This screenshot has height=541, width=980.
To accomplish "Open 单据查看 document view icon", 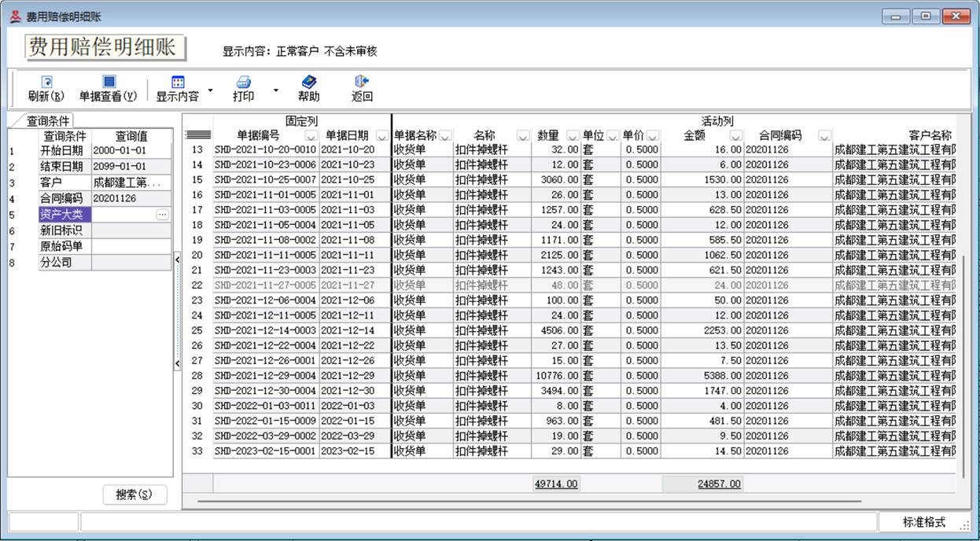I will click(109, 82).
